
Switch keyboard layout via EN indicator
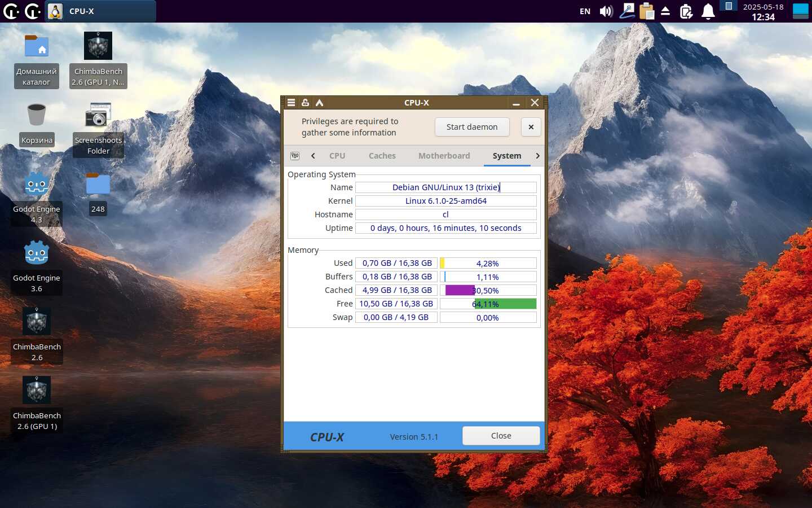click(x=585, y=11)
